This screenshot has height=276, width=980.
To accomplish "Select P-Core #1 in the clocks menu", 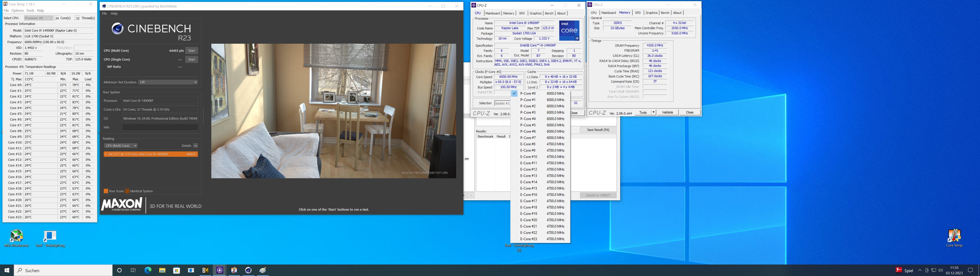I will (x=540, y=100).
